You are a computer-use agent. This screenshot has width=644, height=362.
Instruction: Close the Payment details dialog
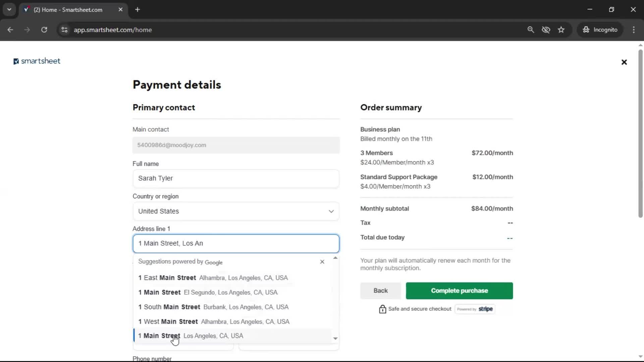[x=624, y=62]
